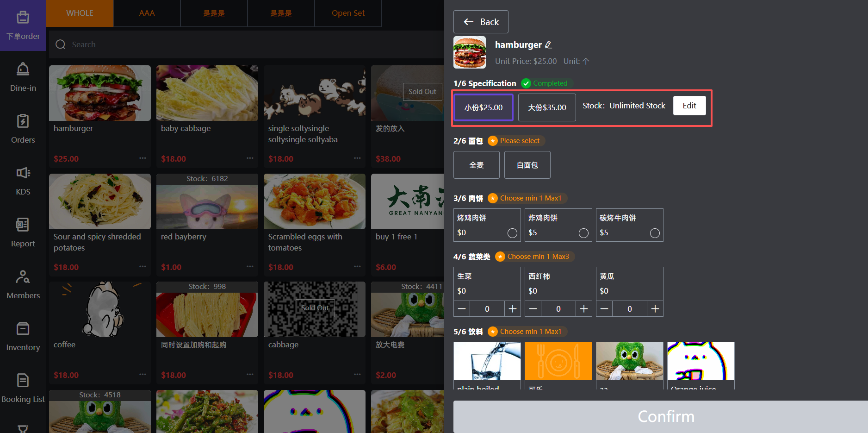Open the Booking List
This screenshot has height=433, width=868.
(x=23, y=388)
